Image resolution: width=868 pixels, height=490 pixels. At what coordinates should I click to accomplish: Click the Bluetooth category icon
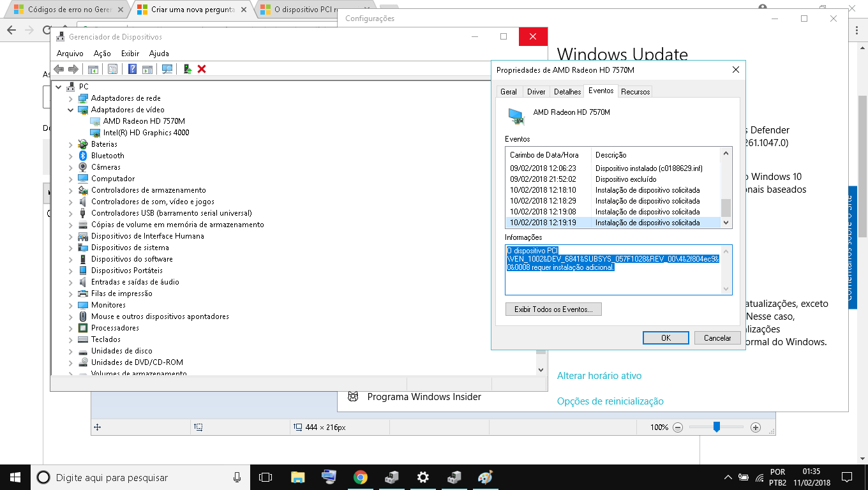83,156
